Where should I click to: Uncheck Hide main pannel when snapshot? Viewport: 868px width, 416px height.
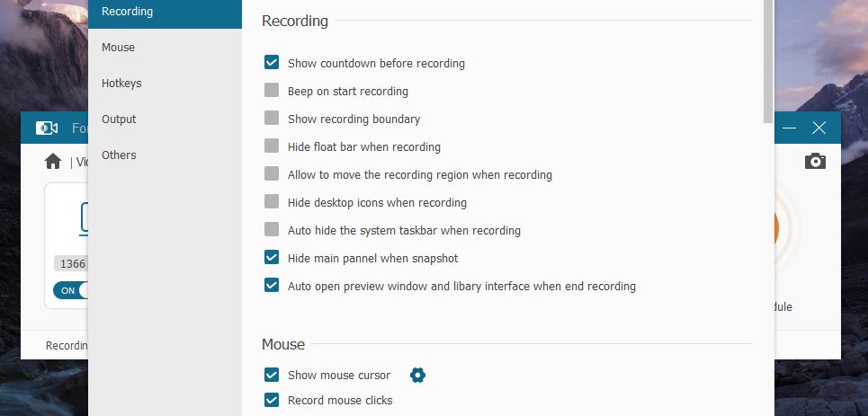click(272, 258)
